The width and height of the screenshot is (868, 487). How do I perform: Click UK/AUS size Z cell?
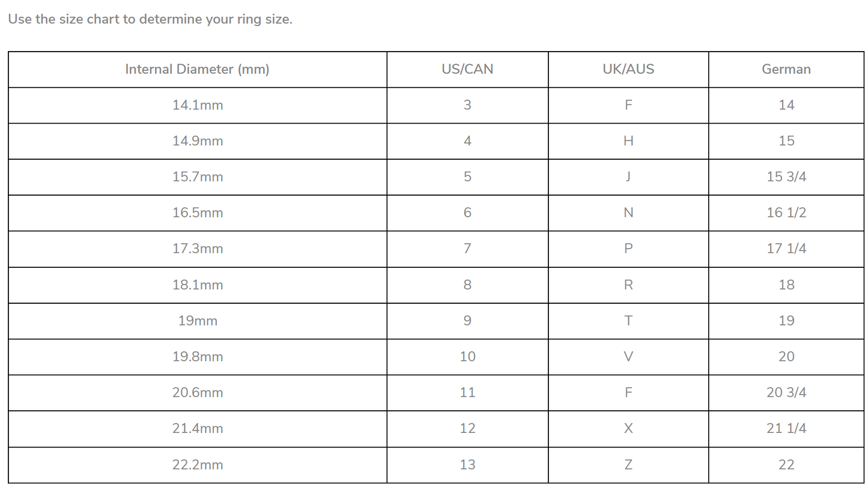coord(628,465)
